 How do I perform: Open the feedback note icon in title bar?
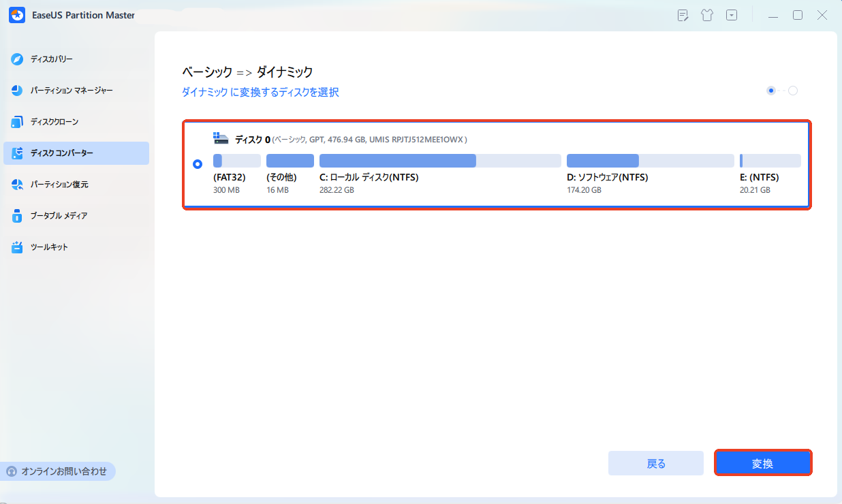pyautogui.click(x=683, y=15)
